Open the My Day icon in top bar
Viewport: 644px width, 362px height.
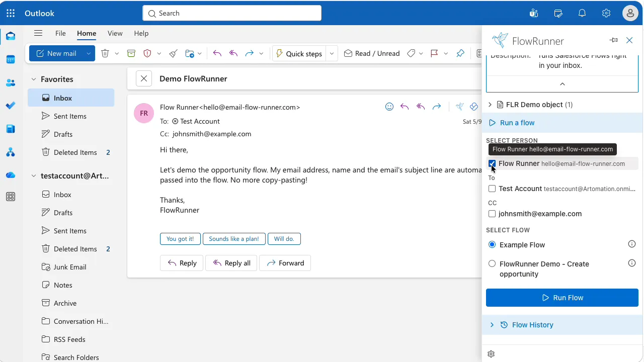(558, 13)
